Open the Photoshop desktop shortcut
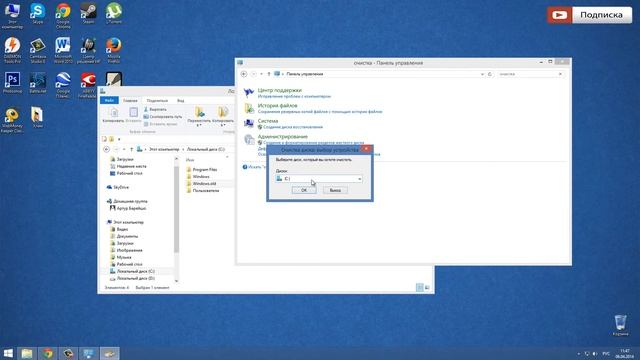Screen dimensions: 640x360 [x=12, y=83]
